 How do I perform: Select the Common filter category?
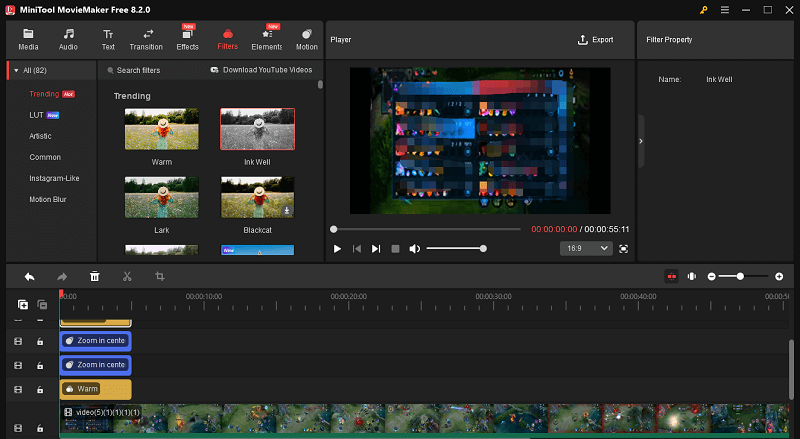pyautogui.click(x=45, y=157)
